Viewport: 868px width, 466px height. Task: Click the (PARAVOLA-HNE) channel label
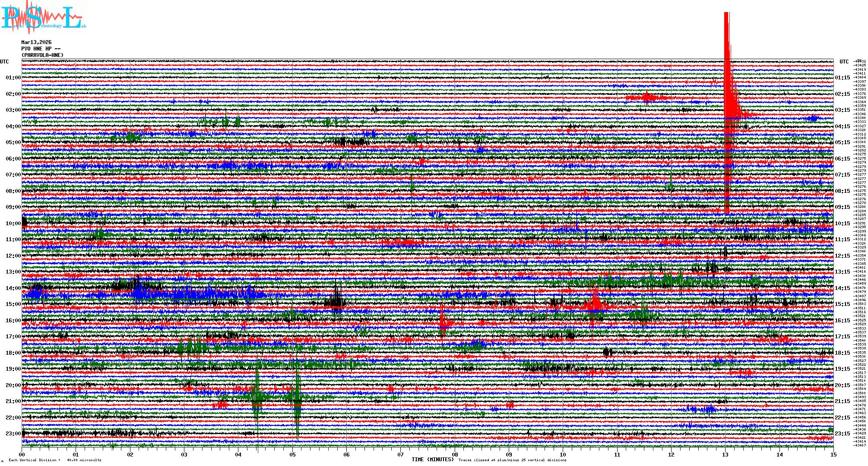[x=42, y=55]
